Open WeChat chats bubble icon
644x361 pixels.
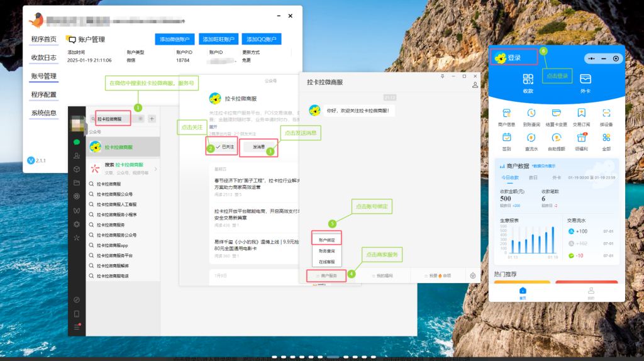(77, 142)
